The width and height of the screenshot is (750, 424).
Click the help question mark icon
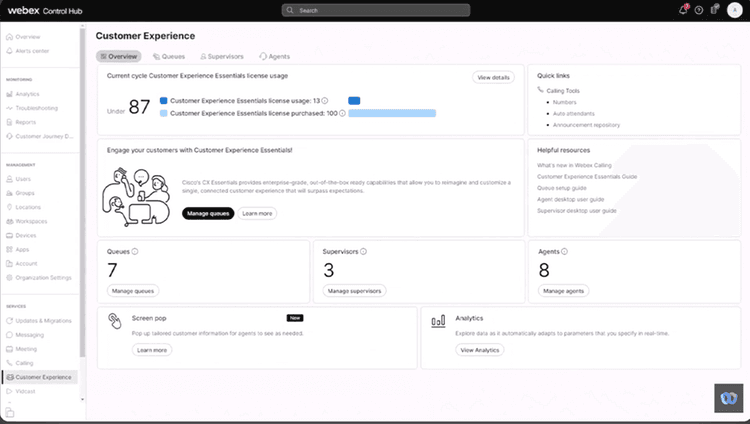699,10
